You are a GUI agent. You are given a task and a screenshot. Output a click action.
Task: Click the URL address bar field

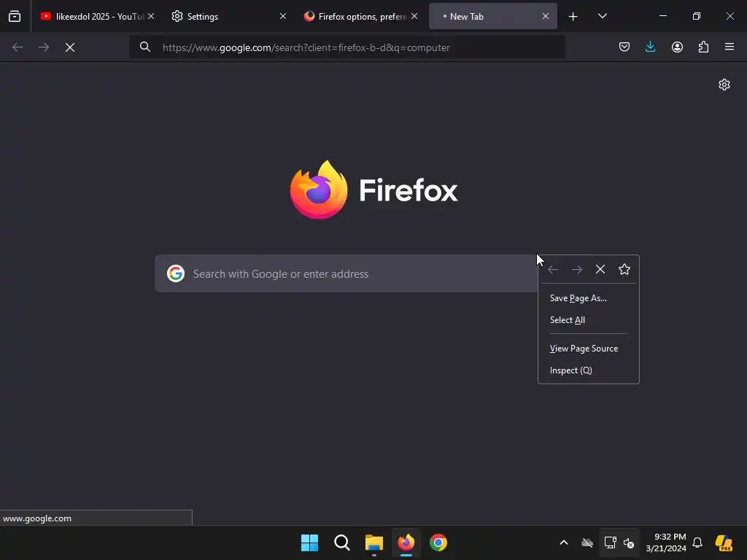coord(347,47)
